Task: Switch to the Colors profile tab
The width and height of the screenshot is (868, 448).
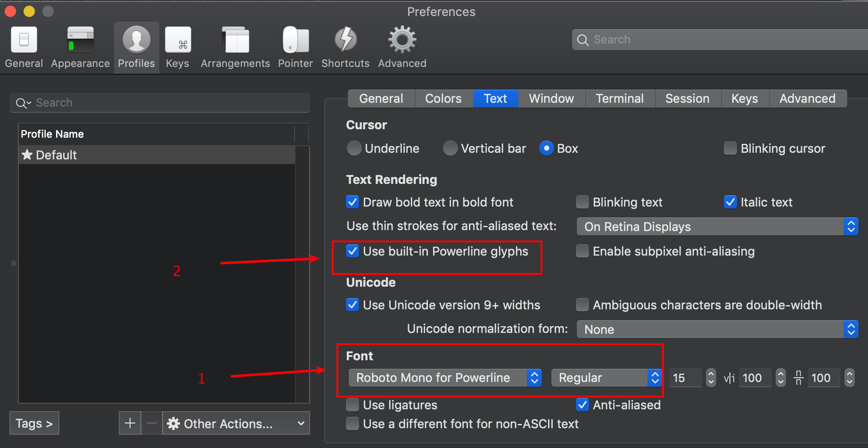Action: pos(443,99)
